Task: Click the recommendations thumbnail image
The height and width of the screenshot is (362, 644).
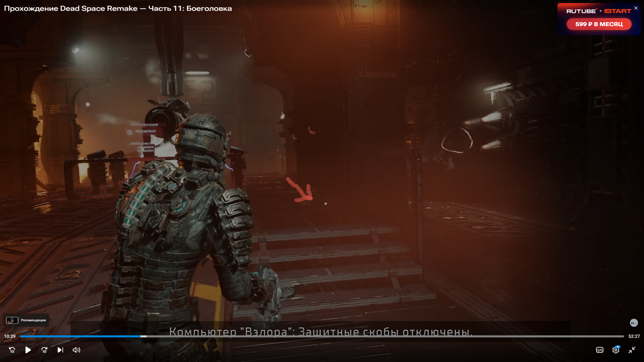Action: pyautogui.click(x=12, y=320)
